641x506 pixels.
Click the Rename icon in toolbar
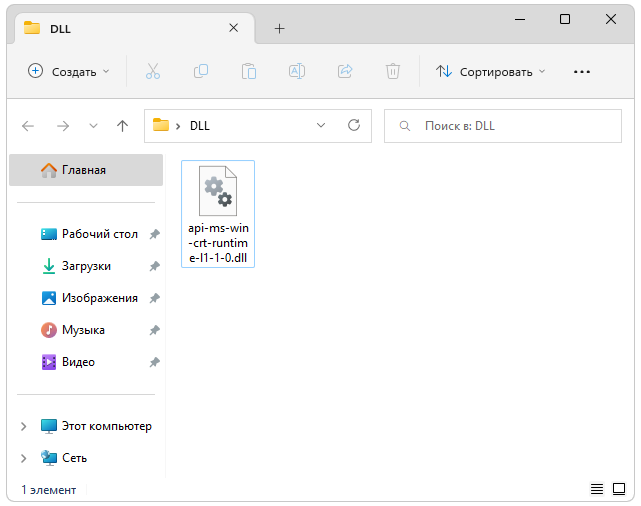(297, 72)
